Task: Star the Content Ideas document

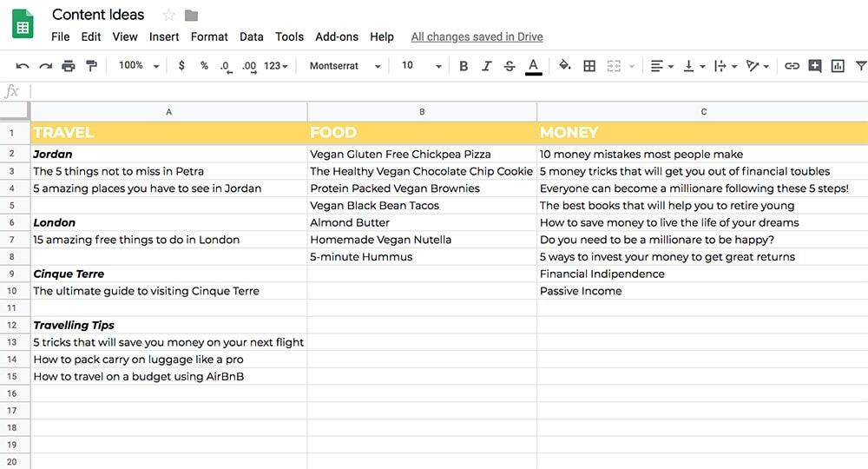Action: [168, 15]
